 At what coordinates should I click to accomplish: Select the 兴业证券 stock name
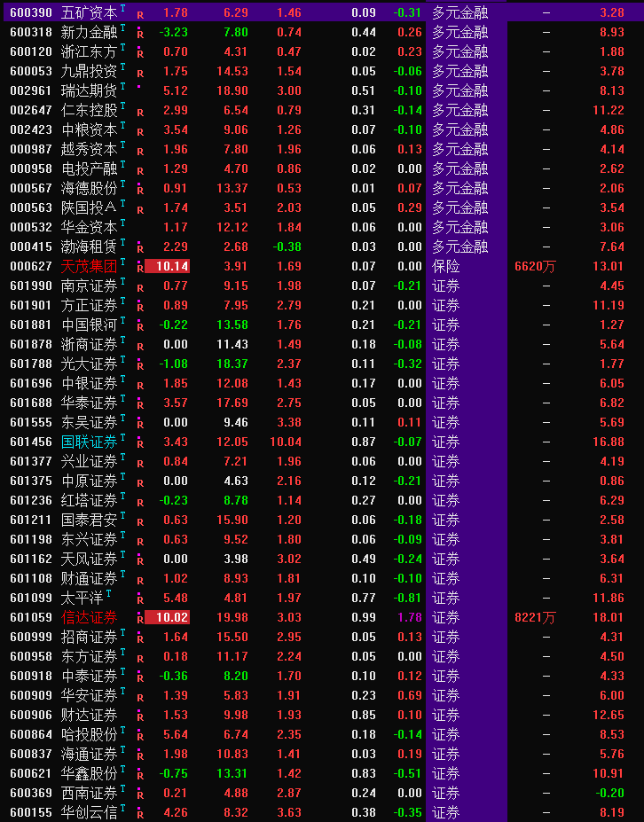(x=89, y=462)
